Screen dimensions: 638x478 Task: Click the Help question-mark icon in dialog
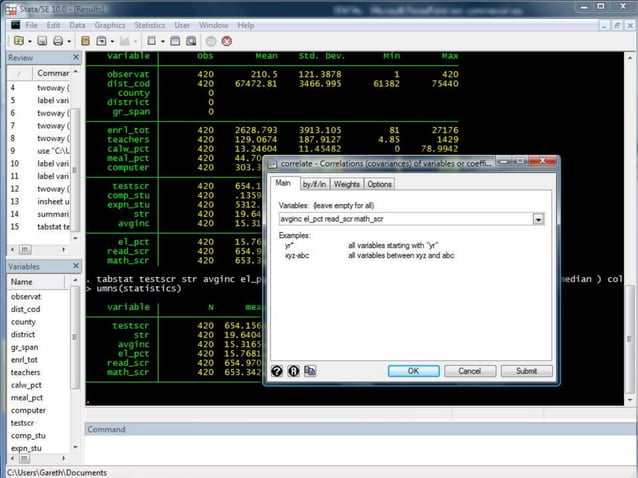[x=277, y=371]
